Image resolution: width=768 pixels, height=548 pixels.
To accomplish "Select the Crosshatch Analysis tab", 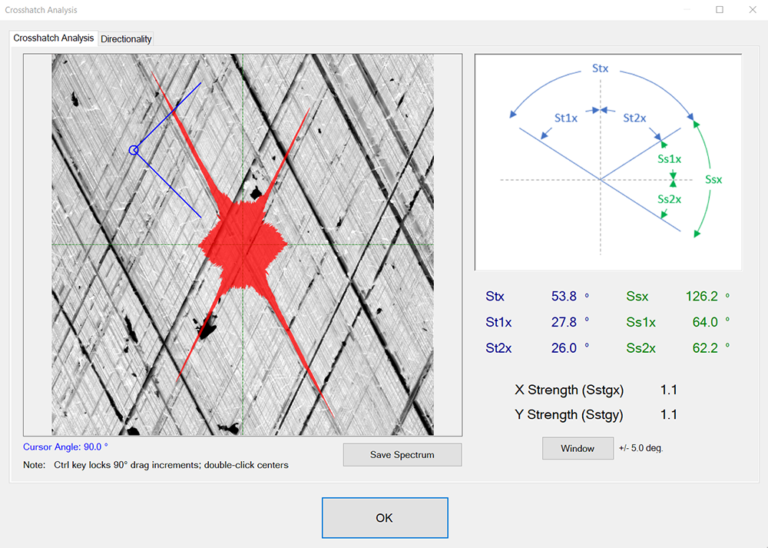I will tap(53, 38).
